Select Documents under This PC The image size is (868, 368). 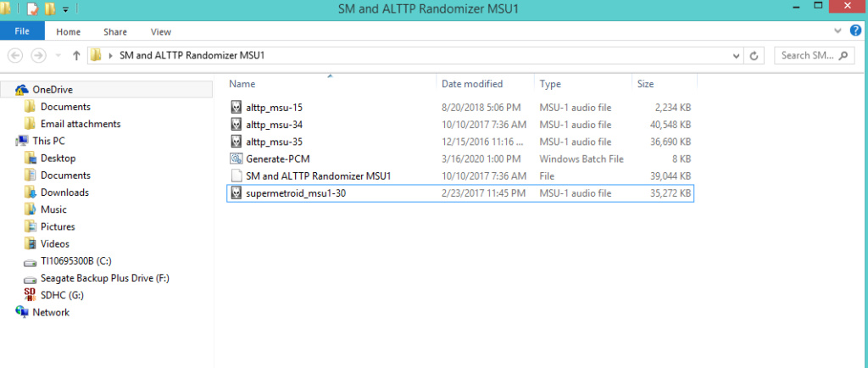coord(65,176)
